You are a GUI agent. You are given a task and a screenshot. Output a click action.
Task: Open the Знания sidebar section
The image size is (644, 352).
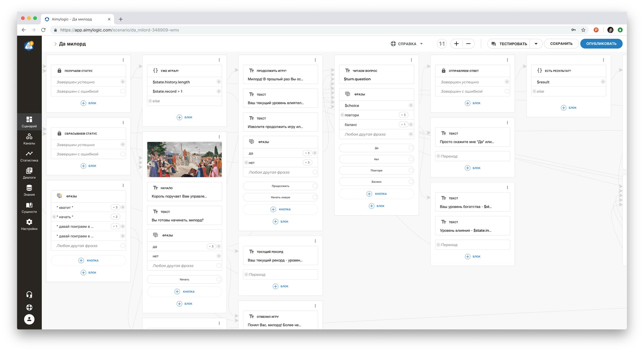pyautogui.click(x=29, y=190)
